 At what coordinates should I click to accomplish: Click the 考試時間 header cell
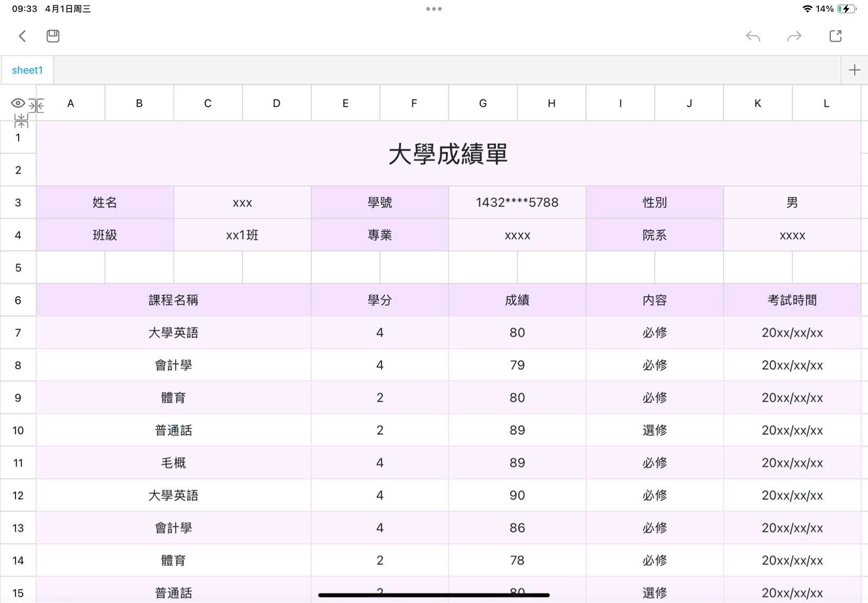[x=792, y=300]
